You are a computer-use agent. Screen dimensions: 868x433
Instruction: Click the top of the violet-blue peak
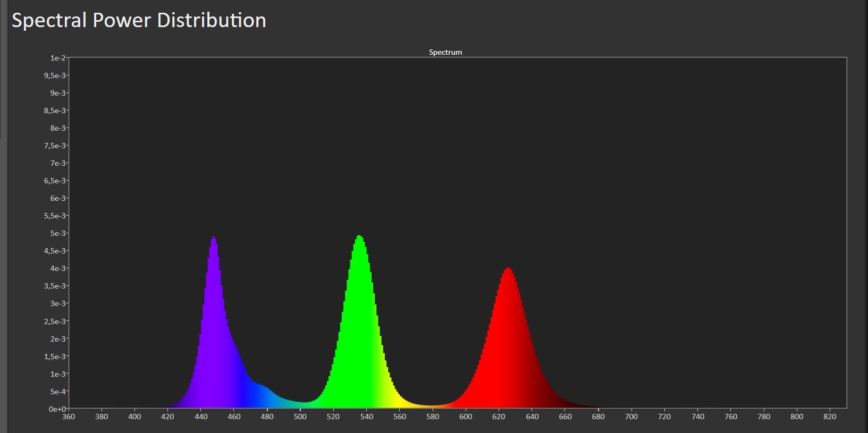tap(213, 237)
